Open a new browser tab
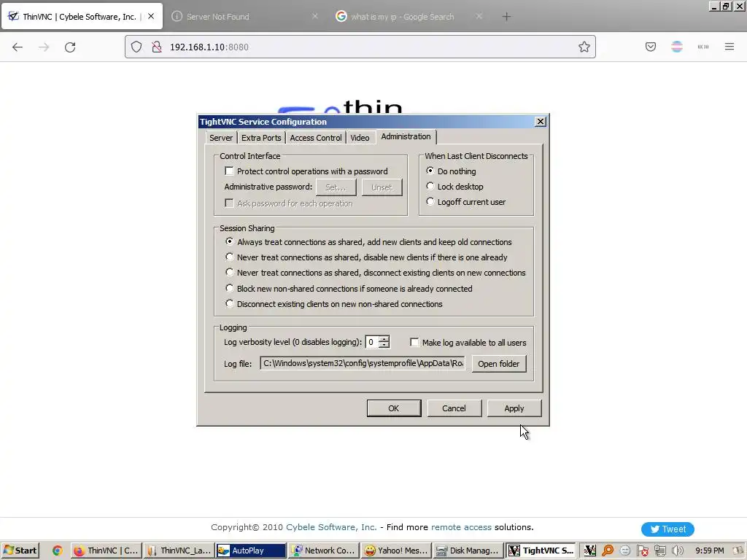The width and height of the screenshot is (747, 560). 506,17
